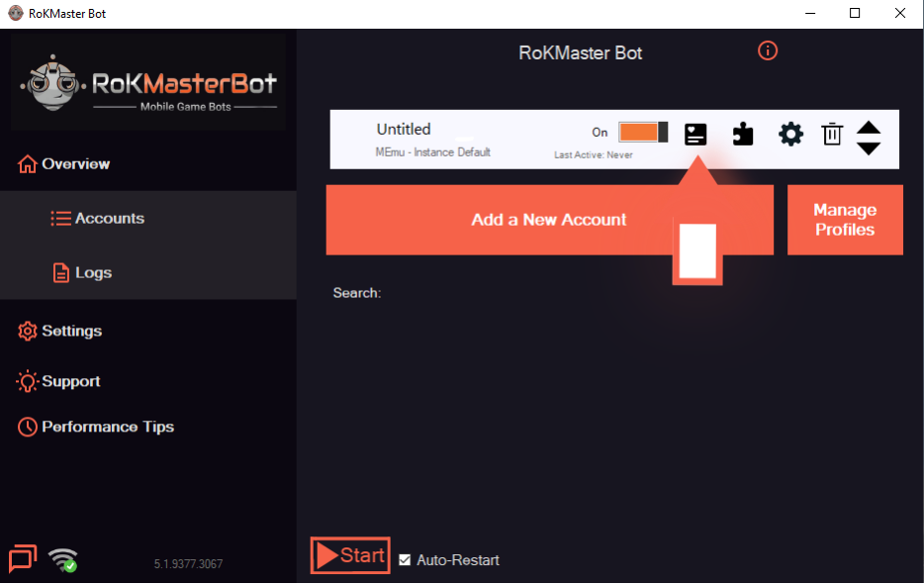Viewport: 924px width, 585px height.
Task: Click the version number 5.1.9377.3067
Action: point(189,564)
